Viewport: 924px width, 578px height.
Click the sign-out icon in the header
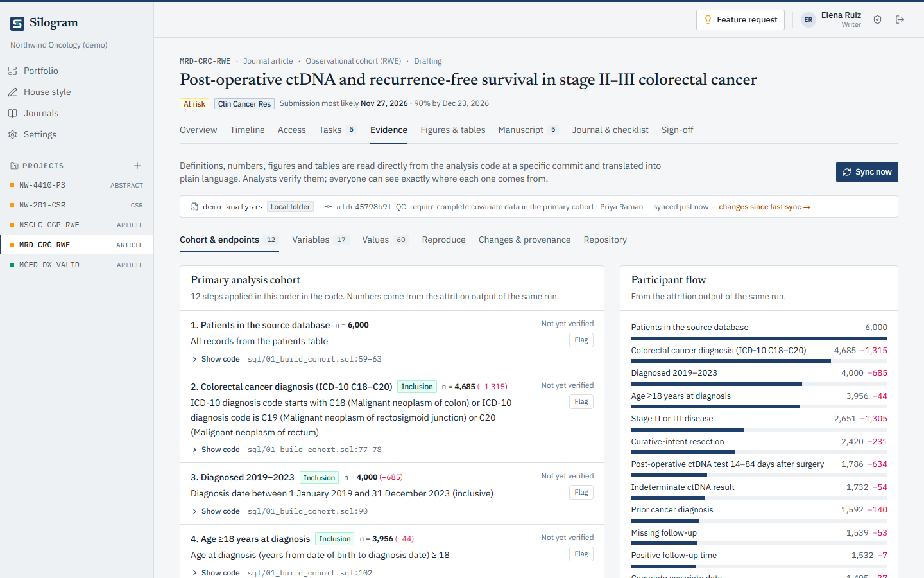[900, 20]
